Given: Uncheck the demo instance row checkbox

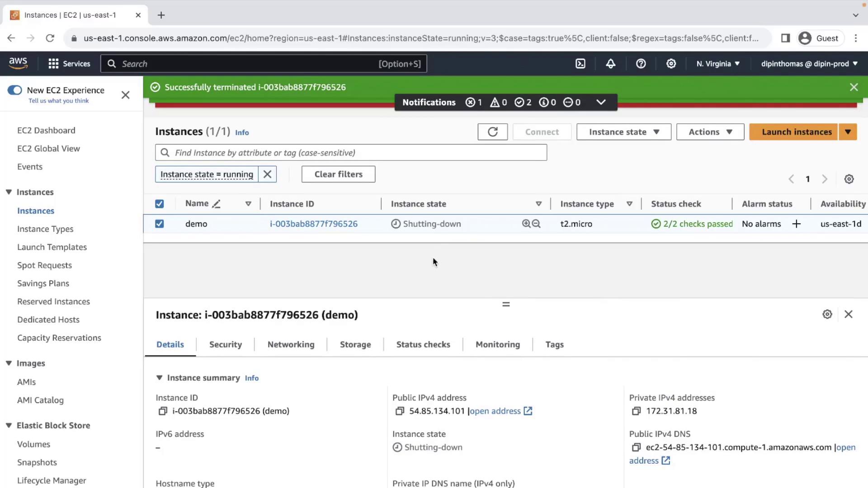Looking at the screenshot, I should pyautogui.click(x=159, y=224).
